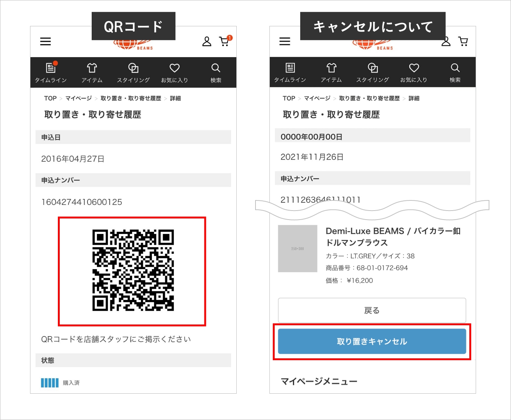Open shopping cart with badge in left screen
The height and width of the screenshot is (420, 511).
coord(225,41)
